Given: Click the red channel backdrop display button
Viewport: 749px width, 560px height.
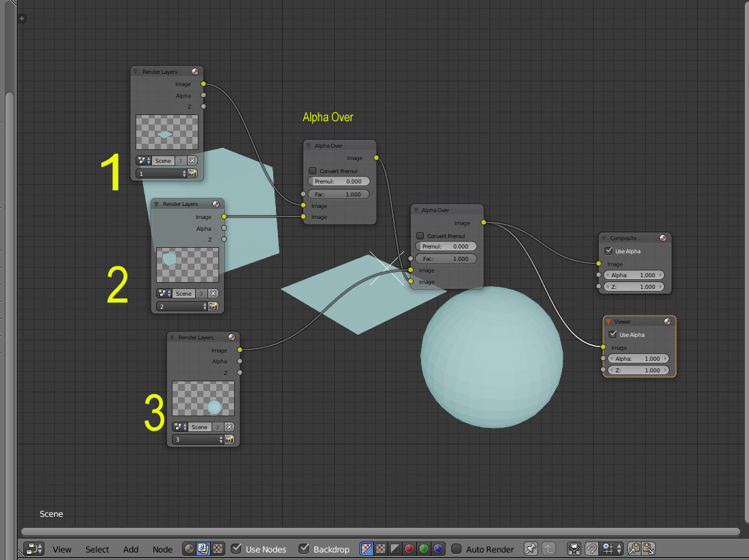Looking at the screenshot, I should point(409,548).
